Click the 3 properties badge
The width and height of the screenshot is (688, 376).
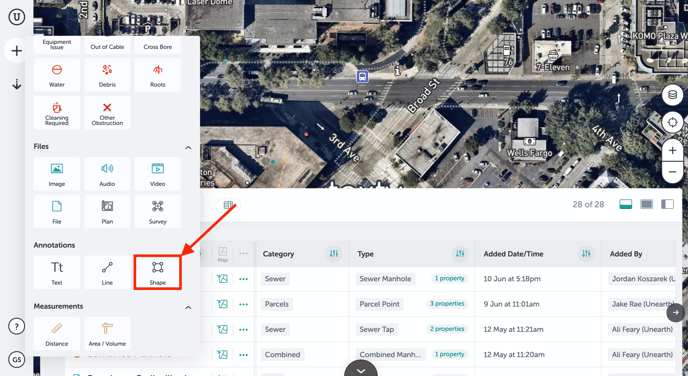pos(447,304)
